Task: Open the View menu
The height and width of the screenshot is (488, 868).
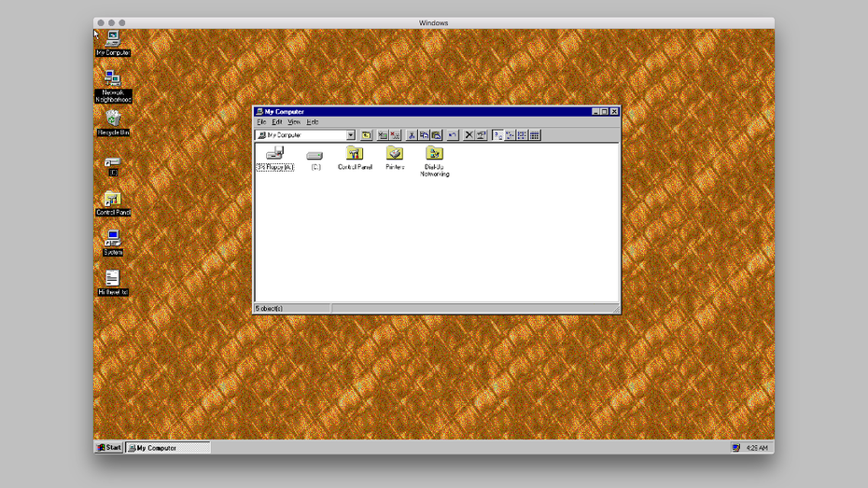Action: tap(293, 121)
